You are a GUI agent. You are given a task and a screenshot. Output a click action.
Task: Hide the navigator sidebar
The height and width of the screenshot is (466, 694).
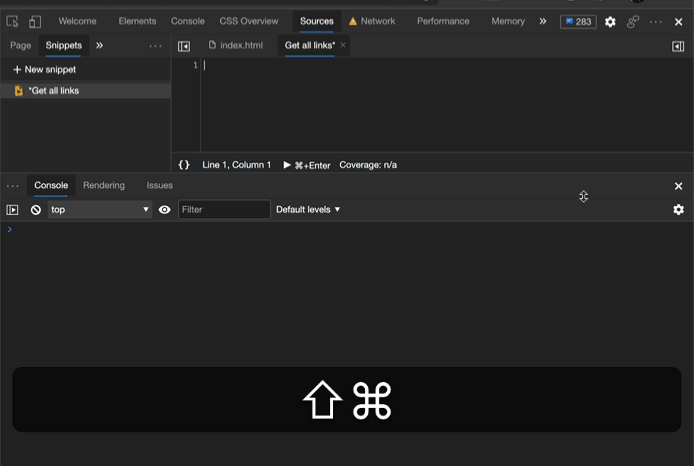click(184, 46)
